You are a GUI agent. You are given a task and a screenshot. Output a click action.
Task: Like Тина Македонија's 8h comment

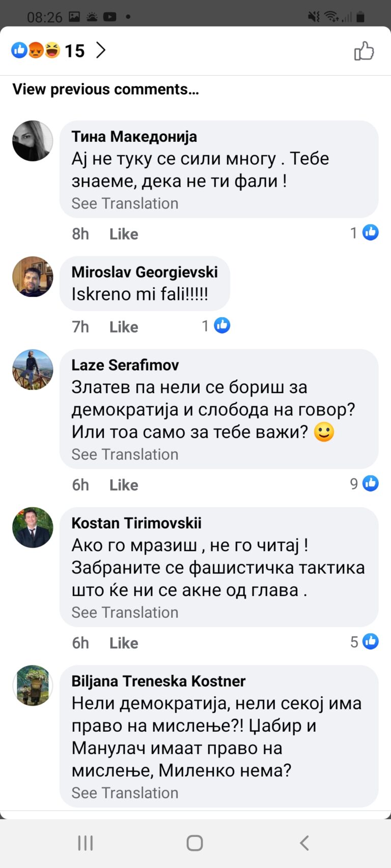pyautogui.click(x=124, y=234)
